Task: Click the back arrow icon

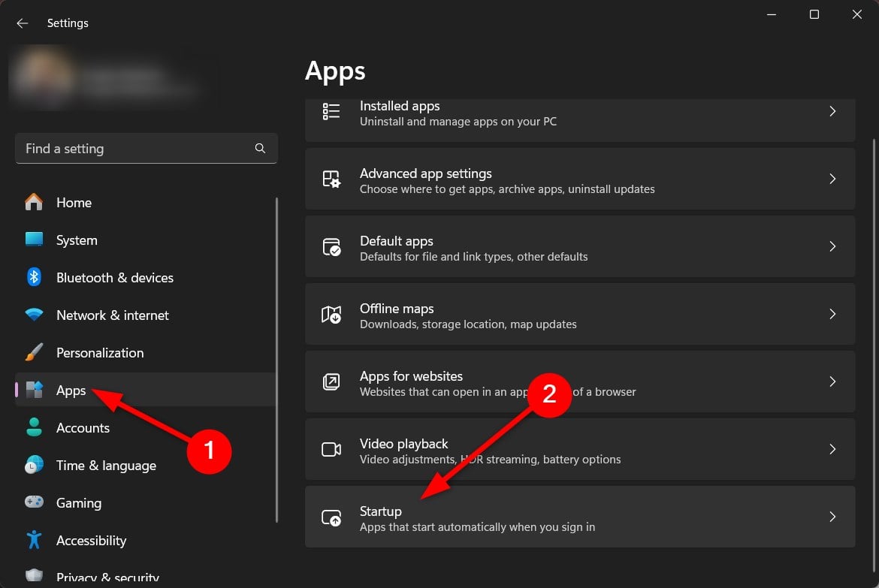Action: 23,23
